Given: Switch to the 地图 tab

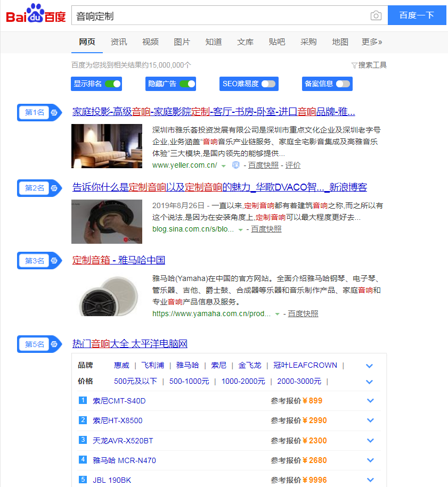Looking at the screenshot, I should click(x=340, y=42).
